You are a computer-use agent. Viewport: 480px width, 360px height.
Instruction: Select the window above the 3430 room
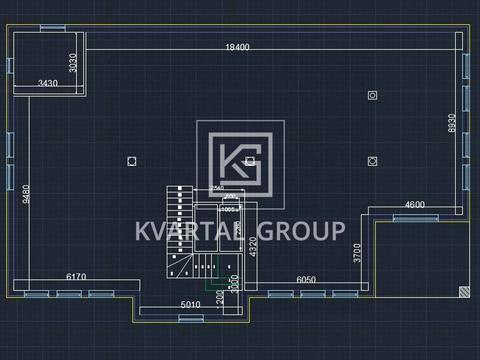(x=53, y=28)
